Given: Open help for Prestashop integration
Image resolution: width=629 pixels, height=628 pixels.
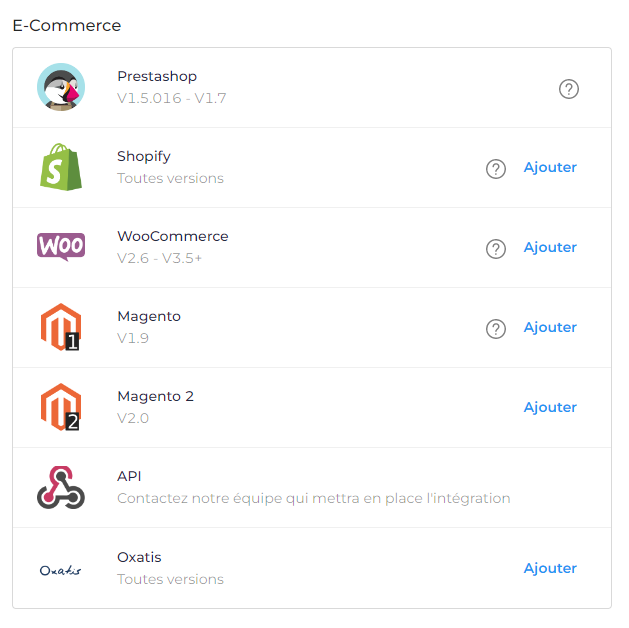Looking at the screenshot, I should pos(568,89).
